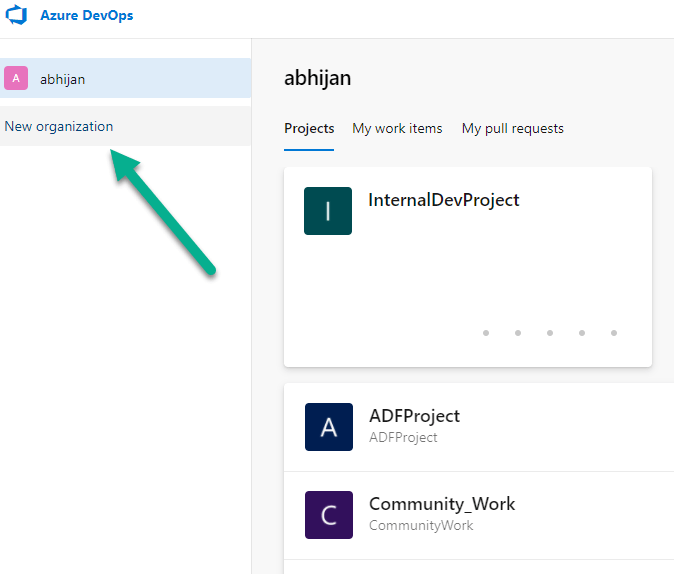674x574 pixels.
Task: Click the CommunityWork description subtitle
Action: [x=421, y=525]
